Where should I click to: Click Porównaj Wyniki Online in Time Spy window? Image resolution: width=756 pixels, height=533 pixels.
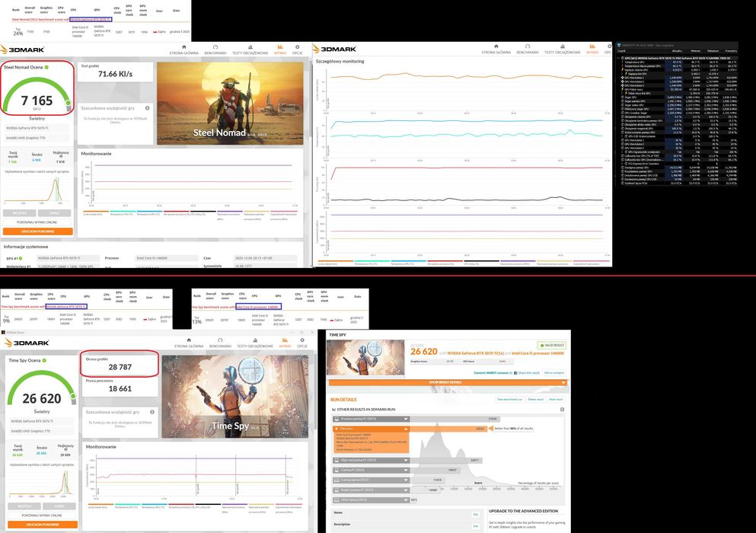coord(42,515)
